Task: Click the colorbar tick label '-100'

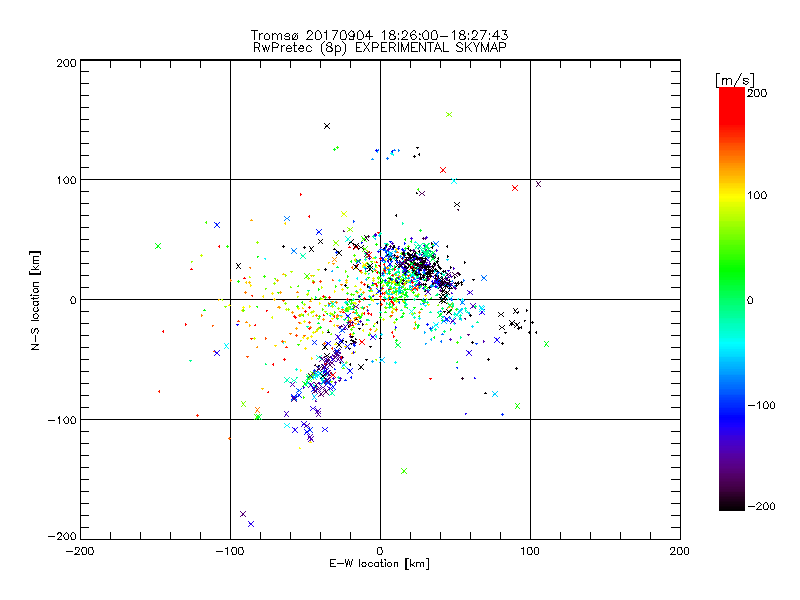Action: (761, 405)
